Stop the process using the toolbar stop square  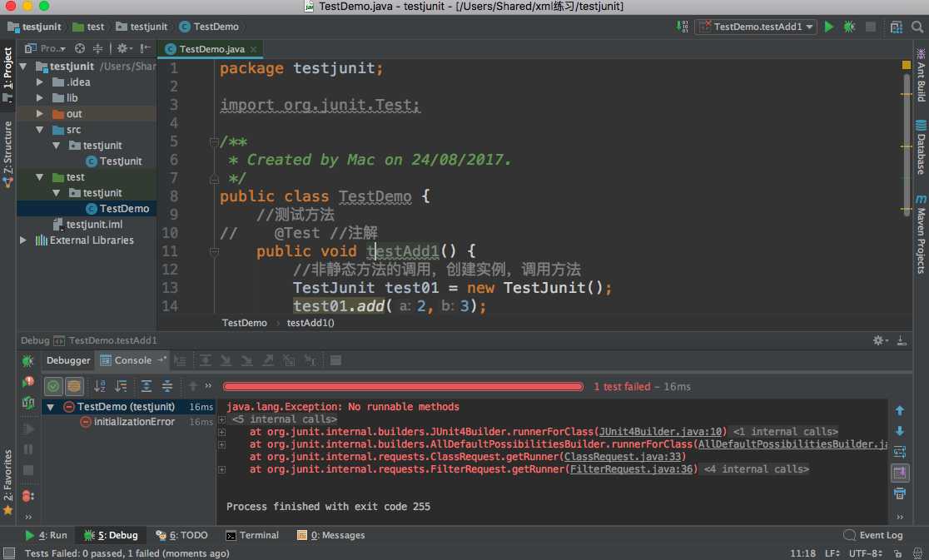click(871, 27)
